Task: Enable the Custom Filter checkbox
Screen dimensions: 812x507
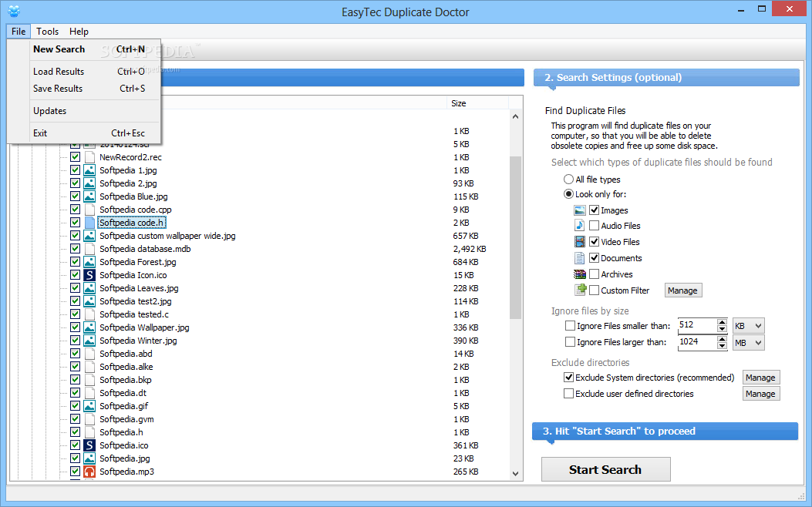Action: (595, 290)
